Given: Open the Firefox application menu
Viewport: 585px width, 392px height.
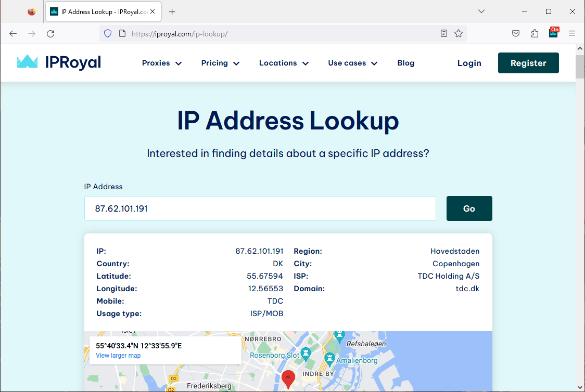Looking at the screenshot, I should [x=572, y=34].
